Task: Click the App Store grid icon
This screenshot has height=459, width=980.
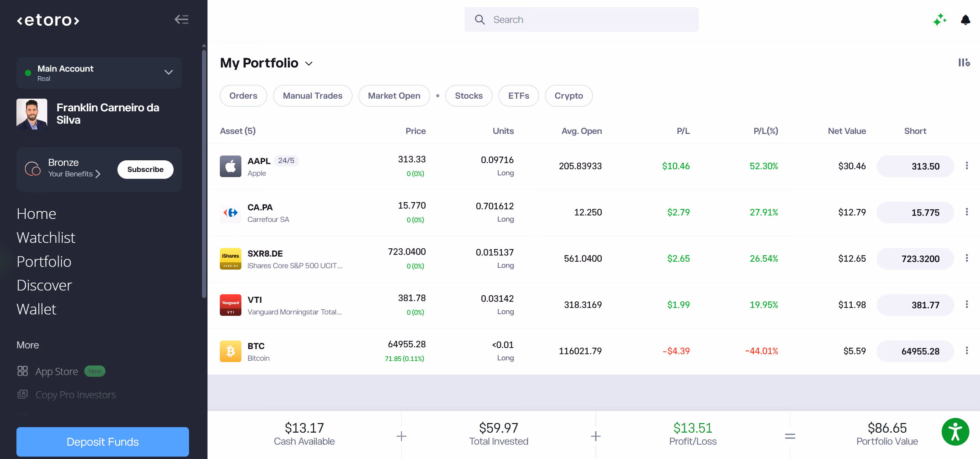Action: coord(23,371)
